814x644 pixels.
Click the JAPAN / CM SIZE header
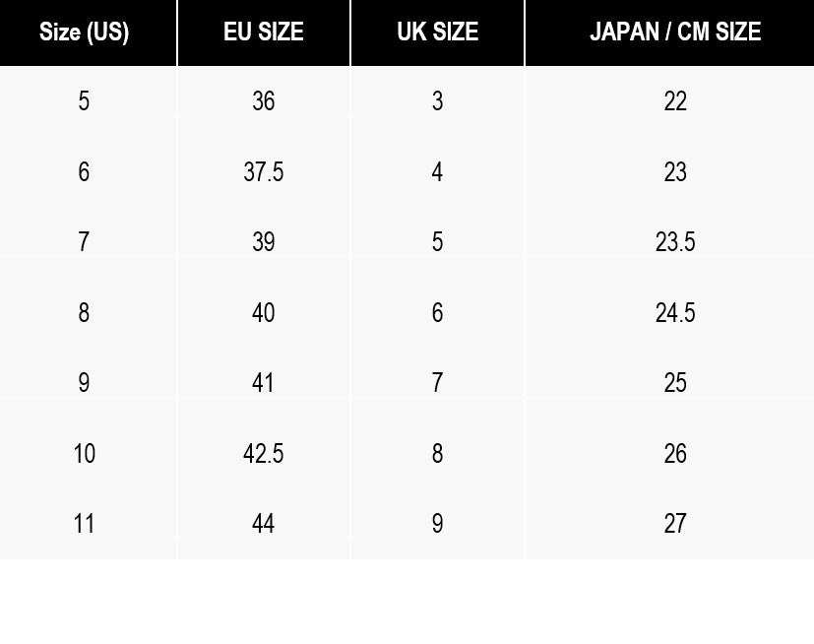[x=675, y=32]
